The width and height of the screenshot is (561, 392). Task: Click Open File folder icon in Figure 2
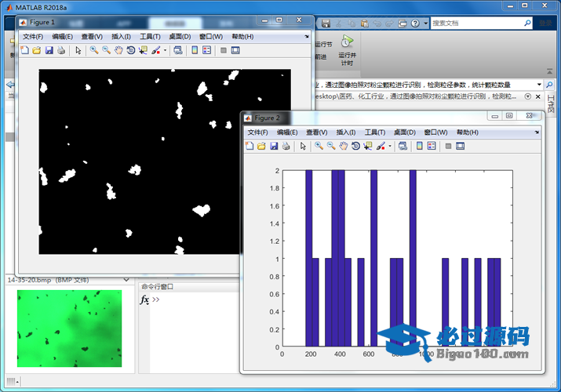261,146
